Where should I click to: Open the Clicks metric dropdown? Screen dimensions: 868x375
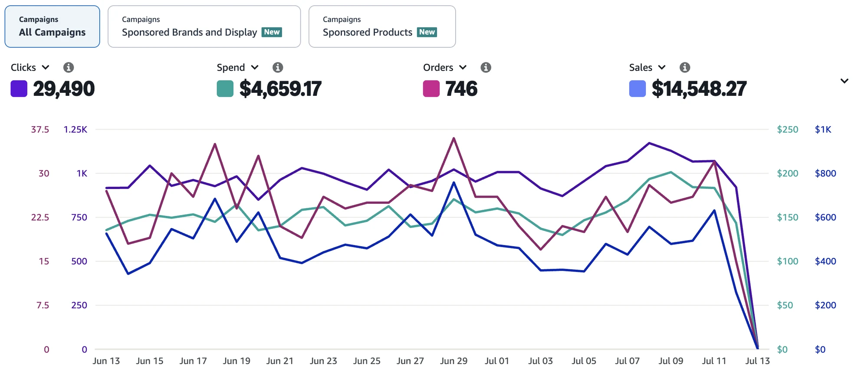click(x=30, y=68)
